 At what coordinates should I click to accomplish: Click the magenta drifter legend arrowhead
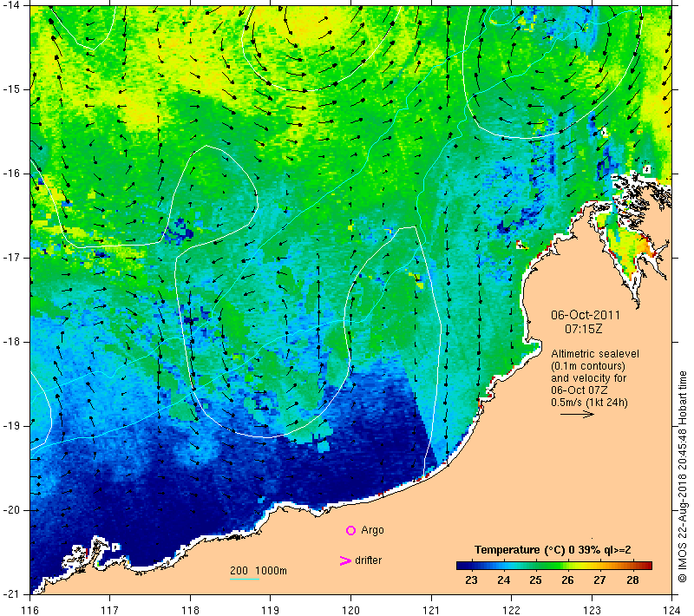click(345, 560)
